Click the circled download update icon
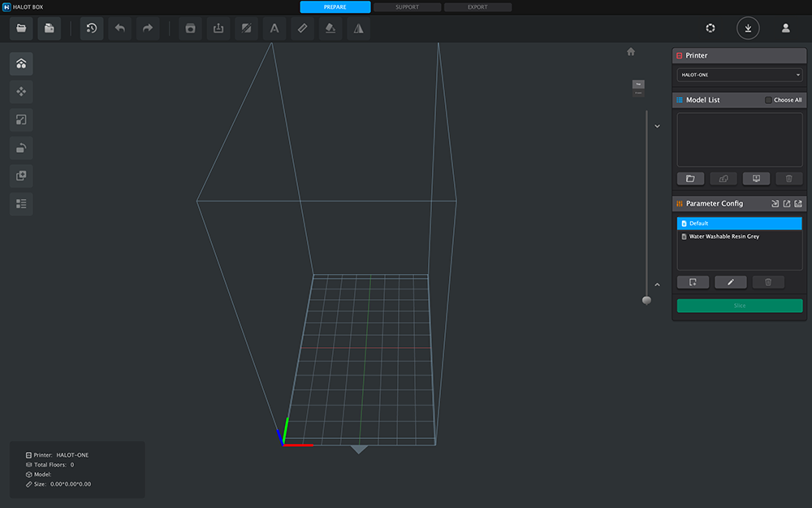Screen dimensions: 812x508 point(749,28)
